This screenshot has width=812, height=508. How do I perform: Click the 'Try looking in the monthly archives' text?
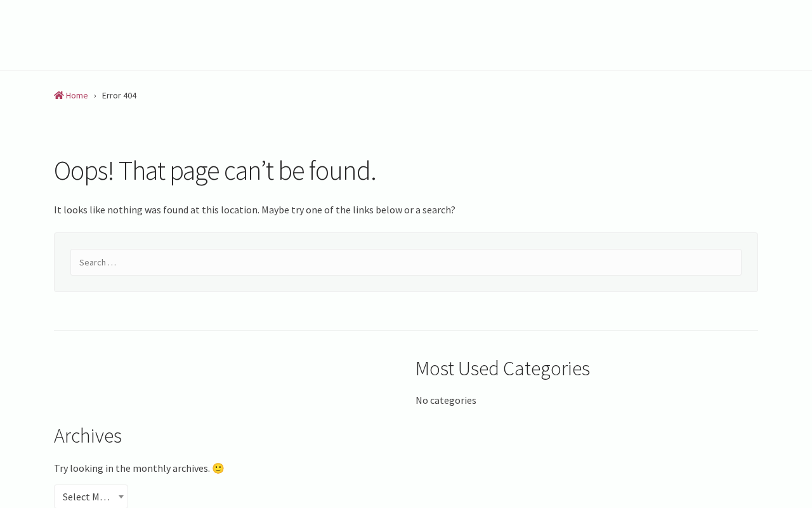coord(132,468)
